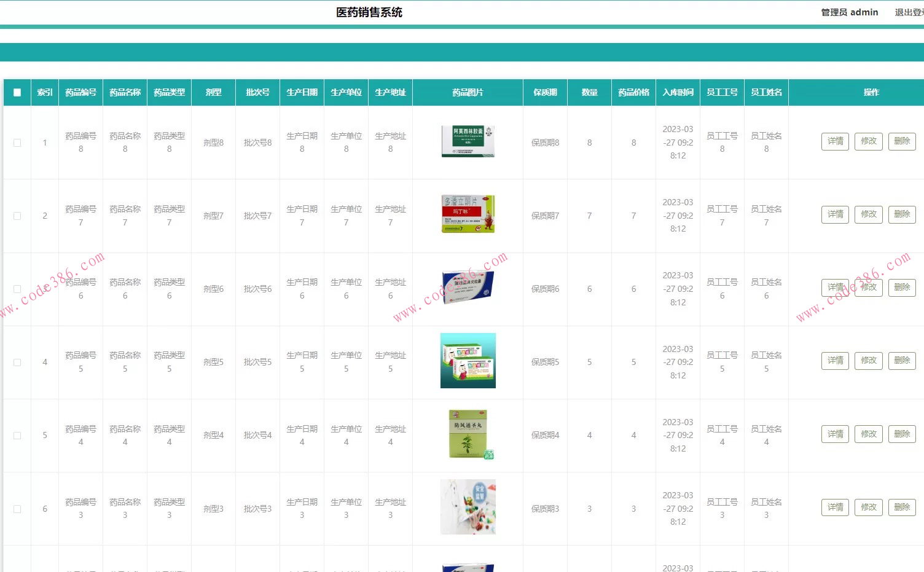Open 详情 on row with index 3
Viewport: 924px width, 572px height.
coord(834,287)
